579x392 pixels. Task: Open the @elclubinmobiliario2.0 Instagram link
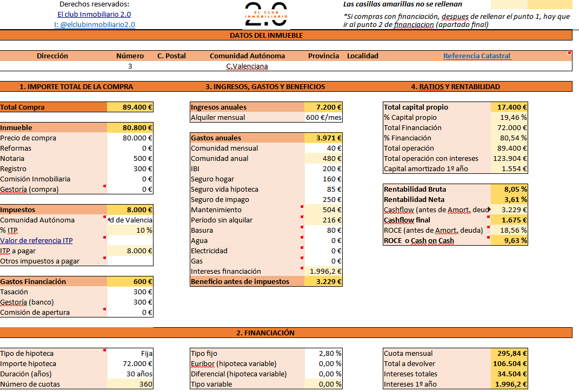pos(95,25)
